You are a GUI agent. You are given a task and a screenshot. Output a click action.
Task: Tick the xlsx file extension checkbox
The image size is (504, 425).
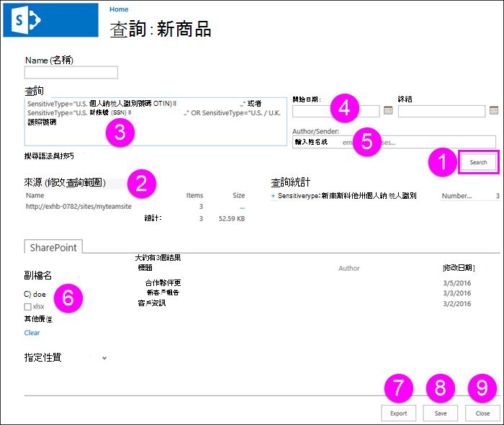(27, 307)
